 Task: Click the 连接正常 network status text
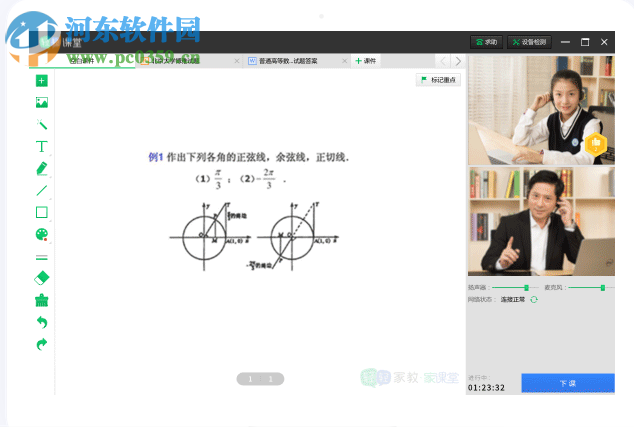(513, 300)
